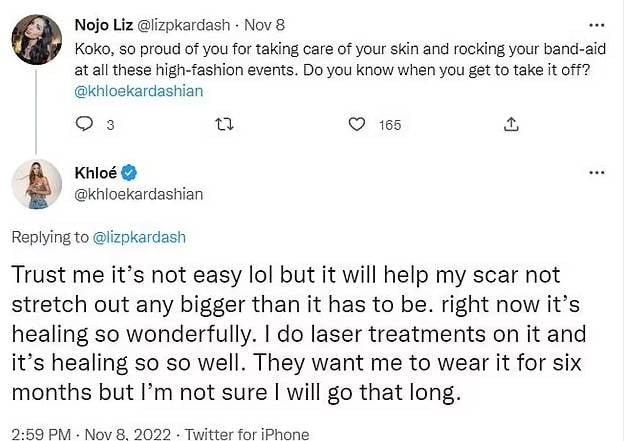Click the share icon on Nojo Liz's tweet
The height and width of the screenshot is (441, 624).
tap(510, 124)
